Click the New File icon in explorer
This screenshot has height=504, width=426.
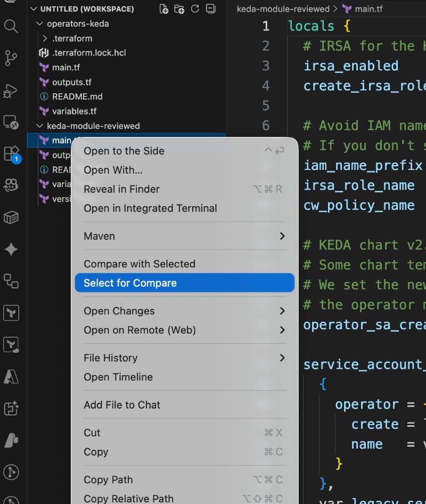[x=164, y=9]
